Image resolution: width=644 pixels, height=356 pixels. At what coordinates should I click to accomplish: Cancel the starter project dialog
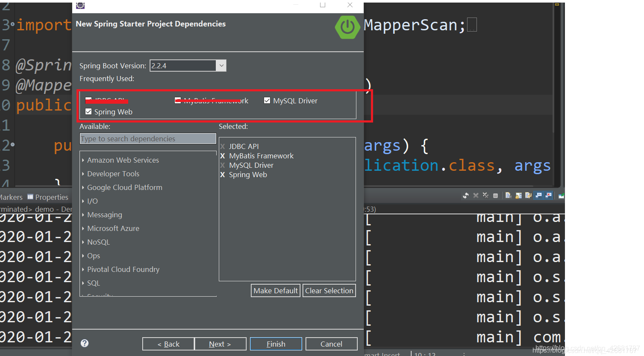(332, 344)
